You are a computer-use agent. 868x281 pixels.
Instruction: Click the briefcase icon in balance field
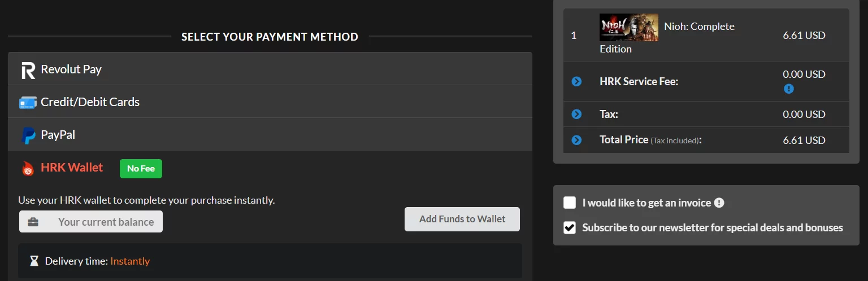pyautogui.click(x=33, y=222)
